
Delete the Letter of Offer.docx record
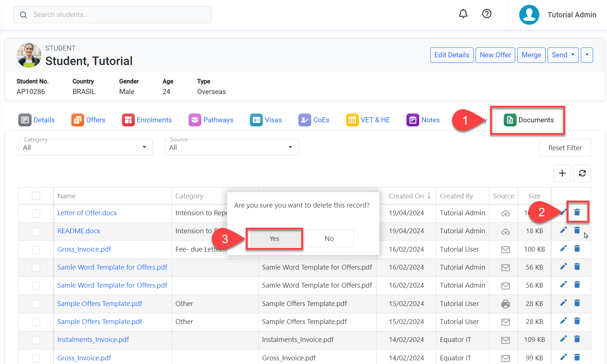(577, 212)
